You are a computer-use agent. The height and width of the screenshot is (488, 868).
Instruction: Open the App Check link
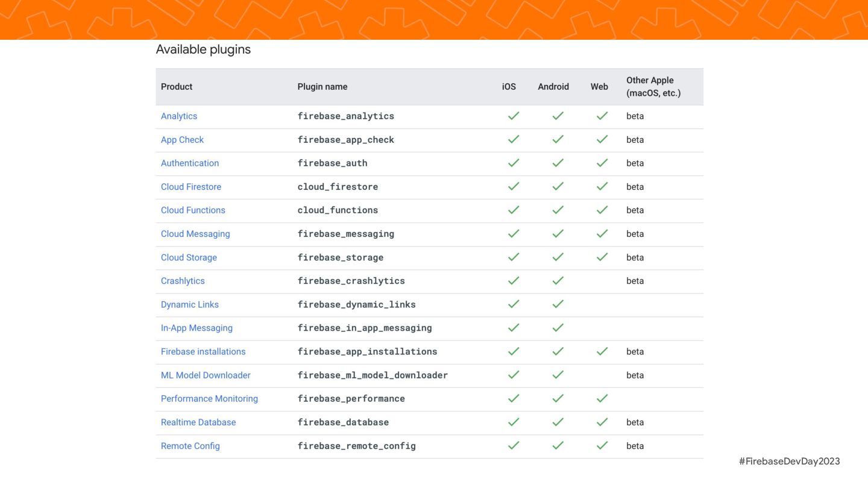pyautogui.click(x=182, y=140)
